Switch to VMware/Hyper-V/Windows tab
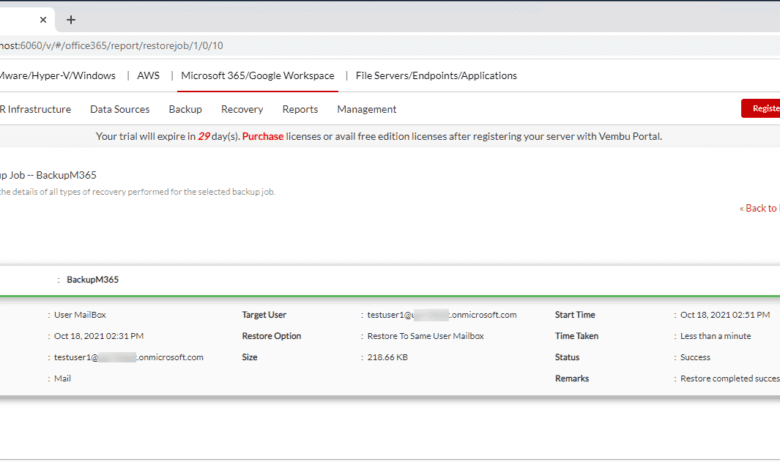Viewport: 780px width, 470px height. pos(58,76)
